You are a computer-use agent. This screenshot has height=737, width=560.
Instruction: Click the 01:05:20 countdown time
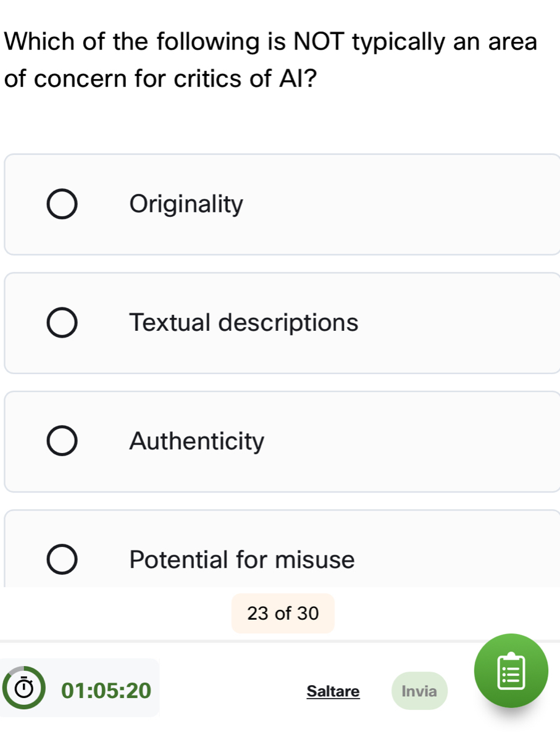tap(106, 690)
